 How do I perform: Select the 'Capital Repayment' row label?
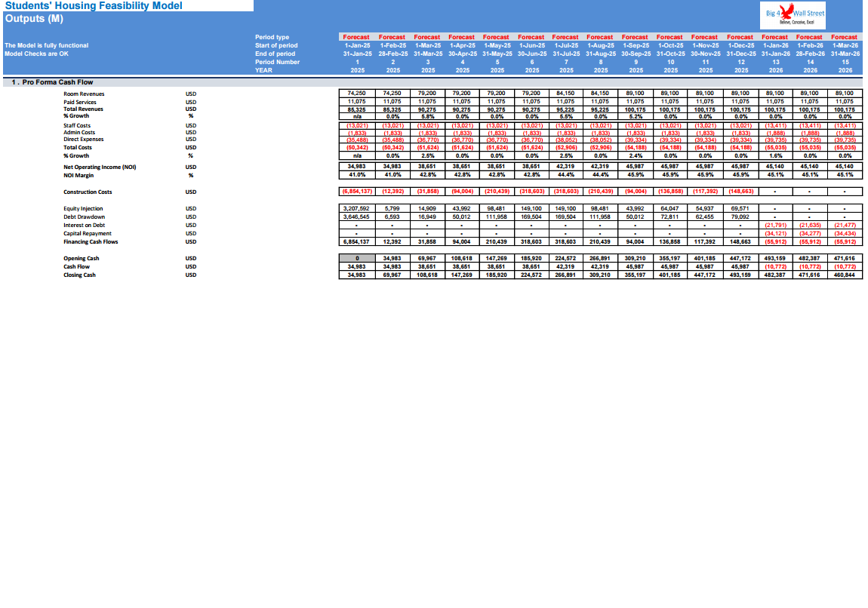coord(88,233)
